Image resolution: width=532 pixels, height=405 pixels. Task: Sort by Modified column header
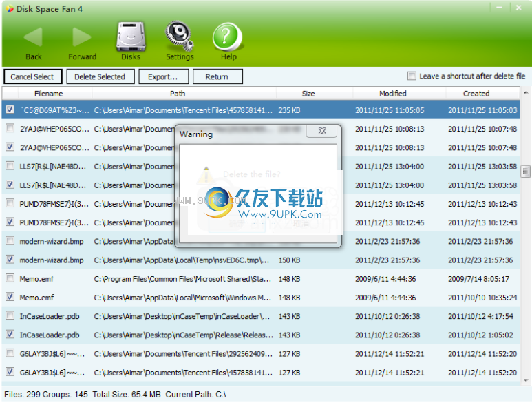click(x=399, y=94)
